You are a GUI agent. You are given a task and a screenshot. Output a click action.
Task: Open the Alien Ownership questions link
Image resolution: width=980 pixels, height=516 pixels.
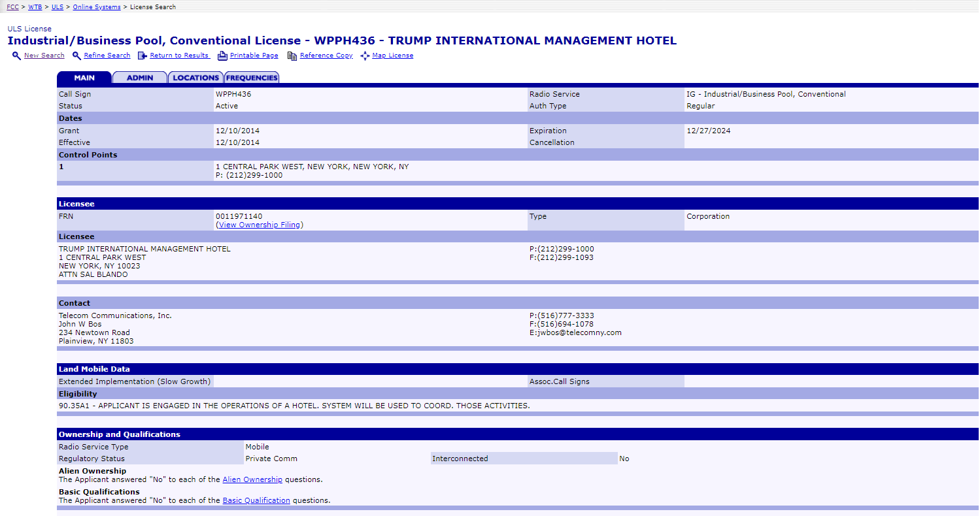[x=252, y=479]
